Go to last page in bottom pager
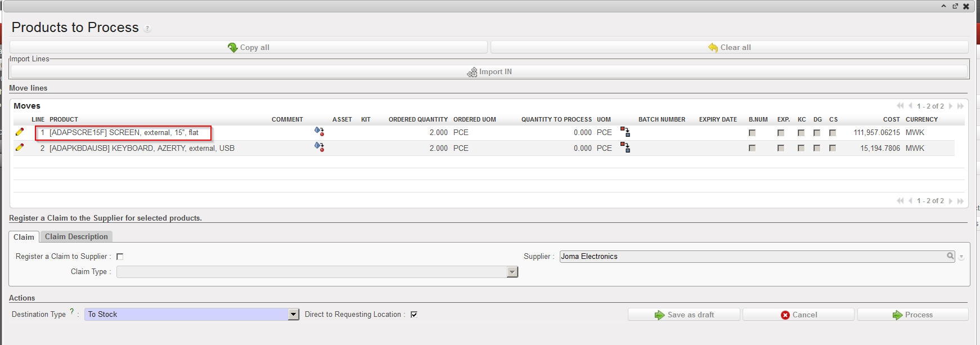The height and width of the screenshot is (345, 980). tap(960, 200)
